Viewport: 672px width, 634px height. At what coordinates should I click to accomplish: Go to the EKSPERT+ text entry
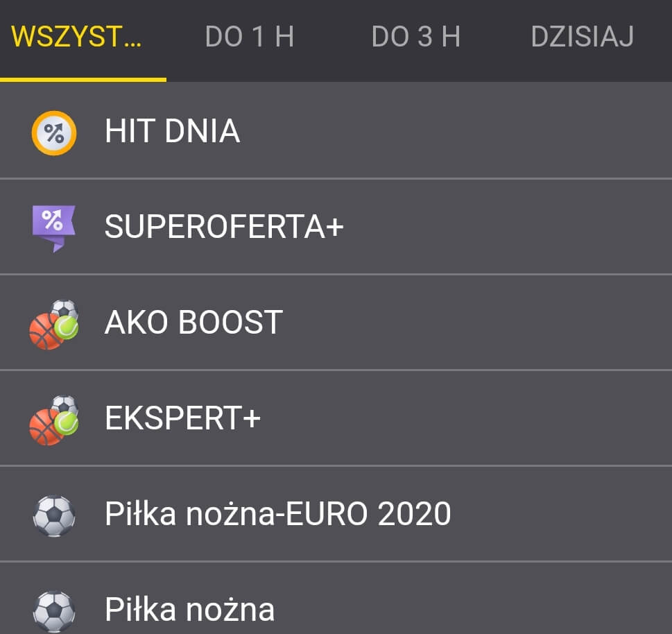182,418
